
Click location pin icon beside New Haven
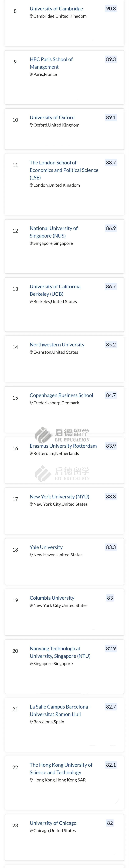point(31,555)
